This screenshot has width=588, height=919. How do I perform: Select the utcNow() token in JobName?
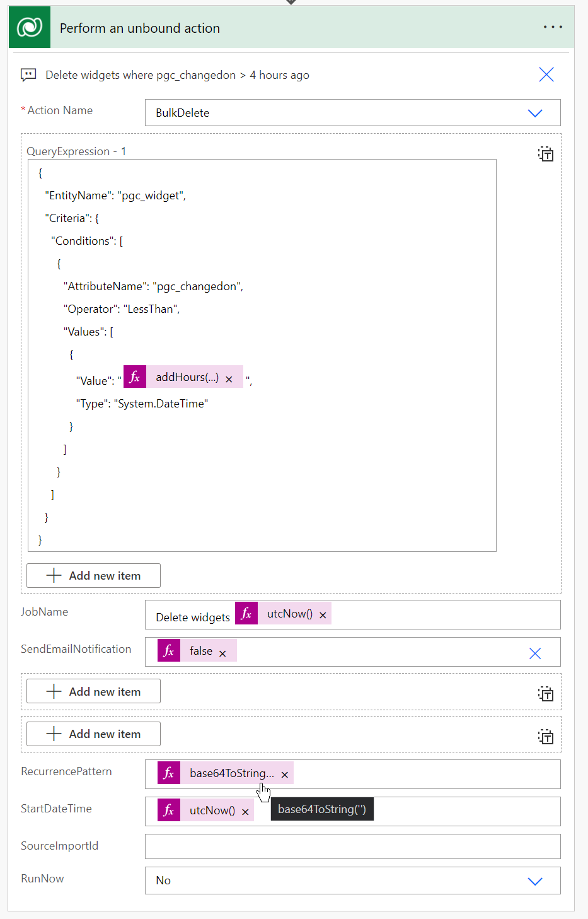coord(290,613)
